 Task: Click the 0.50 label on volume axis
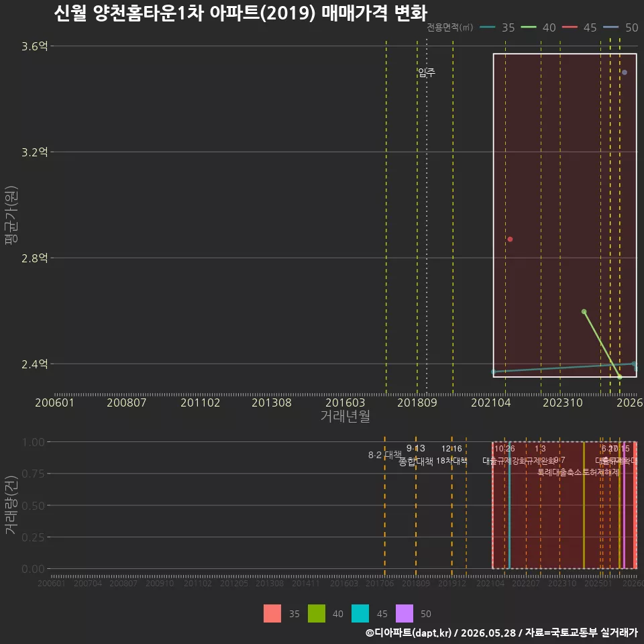tap(34, 506)
